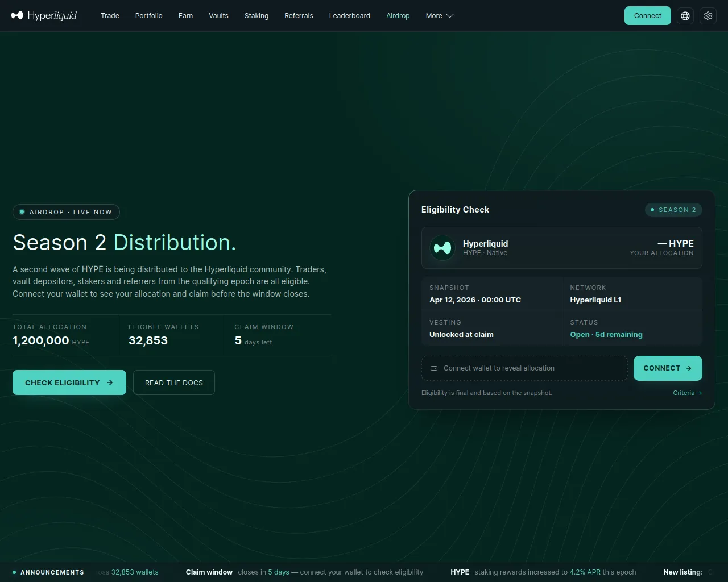Click the Hyperliquid logo in the header

(x=44, y=15)
